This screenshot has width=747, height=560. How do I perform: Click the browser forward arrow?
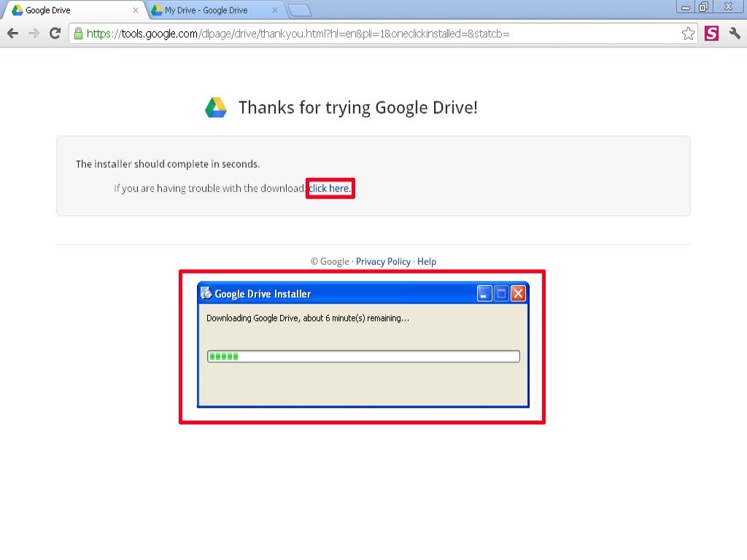click(x=34, y=34)
